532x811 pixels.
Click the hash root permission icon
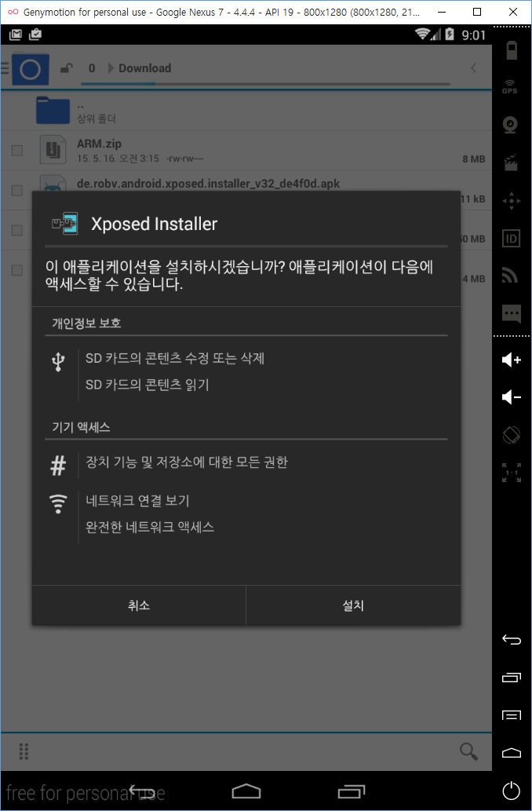pos(58,466)
